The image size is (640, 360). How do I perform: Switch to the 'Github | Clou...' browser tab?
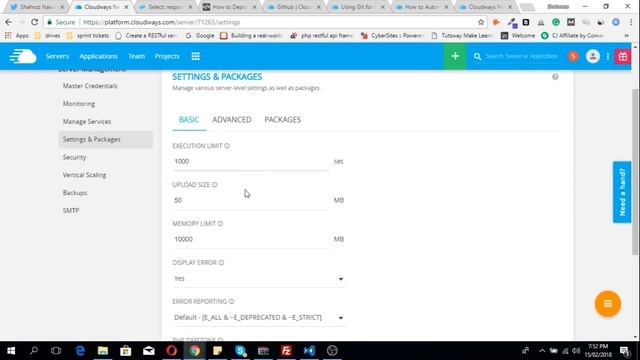293,7
